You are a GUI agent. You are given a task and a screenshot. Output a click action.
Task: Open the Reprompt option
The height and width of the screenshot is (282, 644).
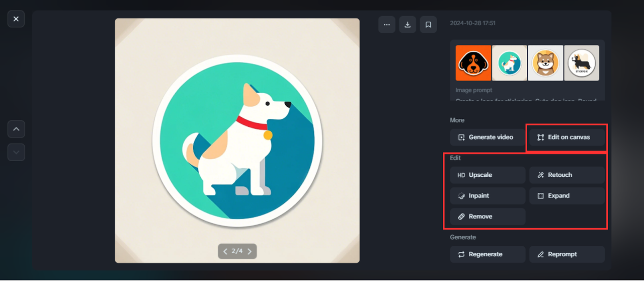pyautogui.click(x=567, y=254)
